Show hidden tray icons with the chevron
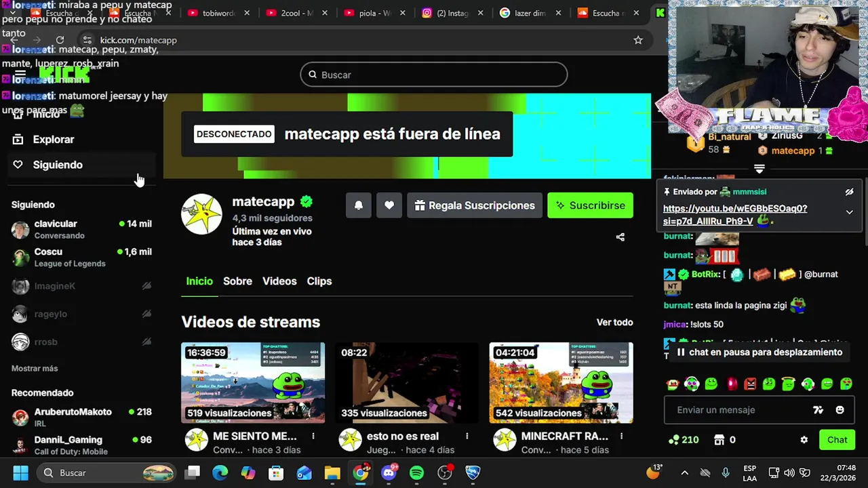Screen dimensions: 868x488 tap(685, 472)
